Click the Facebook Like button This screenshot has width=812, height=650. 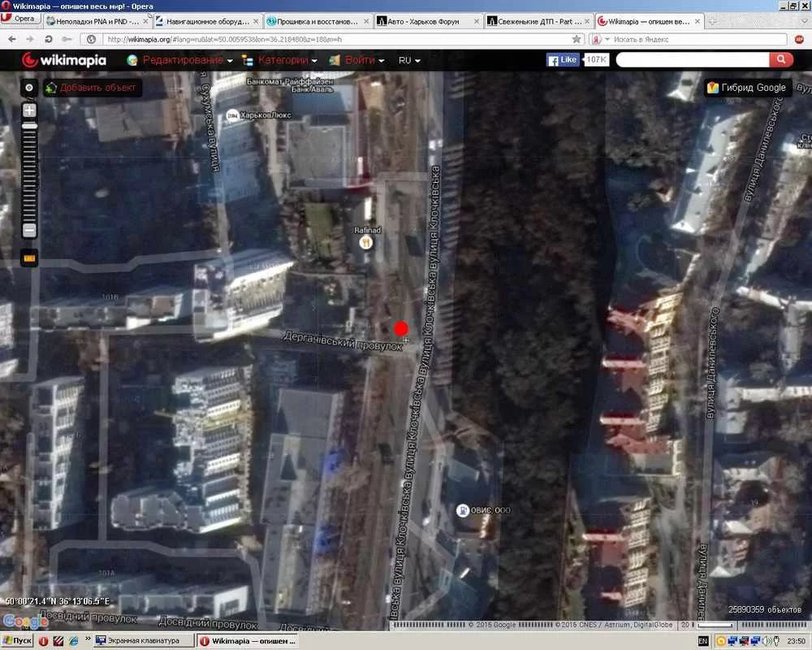[x=563, y=60]
